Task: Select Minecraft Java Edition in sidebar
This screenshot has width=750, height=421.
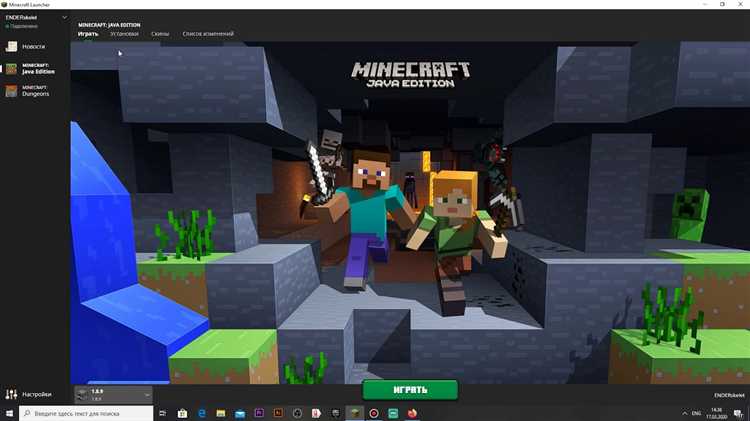Action: (35, 68)
